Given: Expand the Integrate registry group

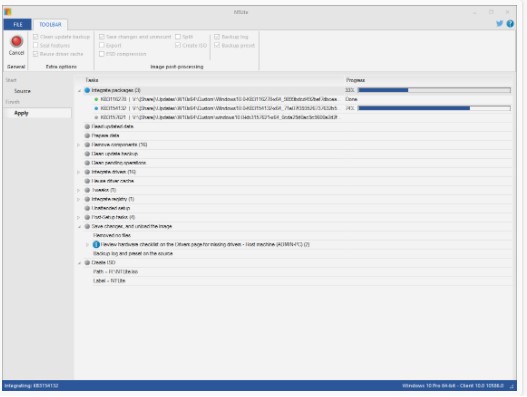Looking at the screenshot, I should click(x=79, y=199).
